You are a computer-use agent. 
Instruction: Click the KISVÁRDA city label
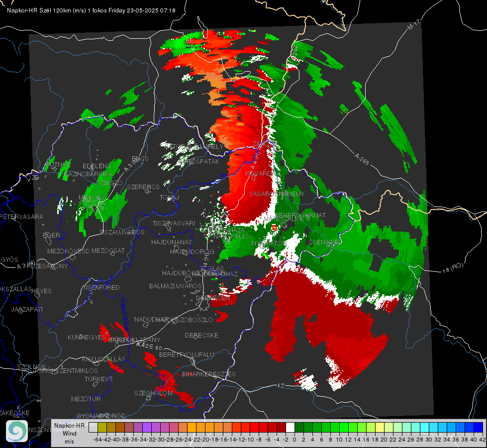tap(261, 174)
